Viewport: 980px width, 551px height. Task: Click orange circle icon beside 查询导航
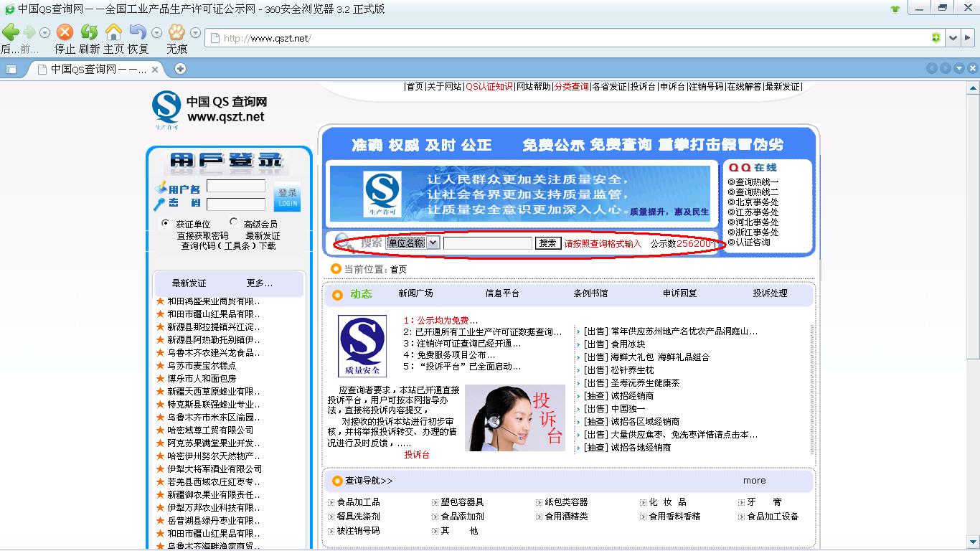[337, 481]
